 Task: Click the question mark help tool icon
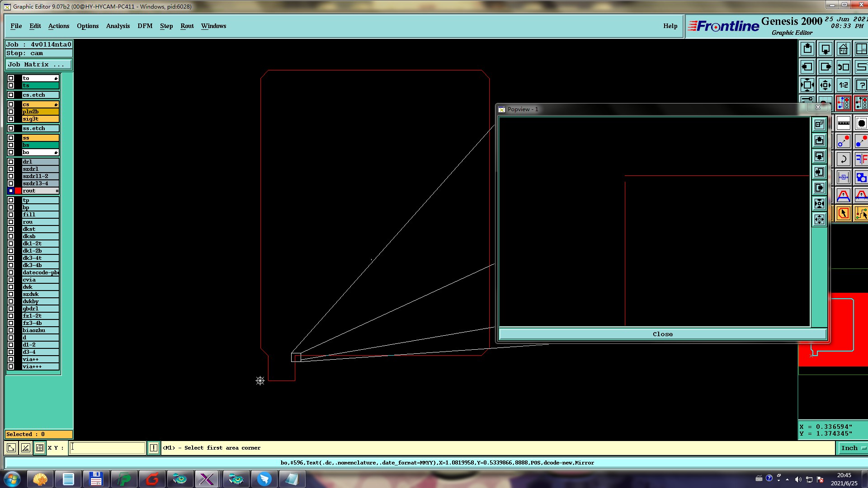(x=861, y=85)
